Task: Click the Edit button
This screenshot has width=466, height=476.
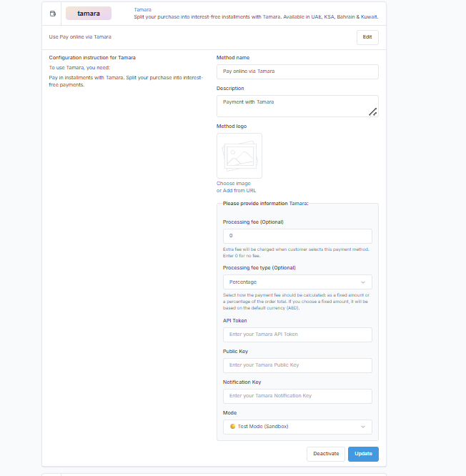Action: tap(367, 37)
